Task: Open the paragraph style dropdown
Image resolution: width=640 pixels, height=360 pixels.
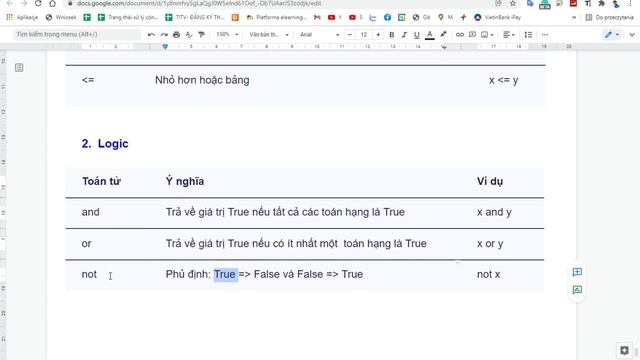Action: point(269,35)
